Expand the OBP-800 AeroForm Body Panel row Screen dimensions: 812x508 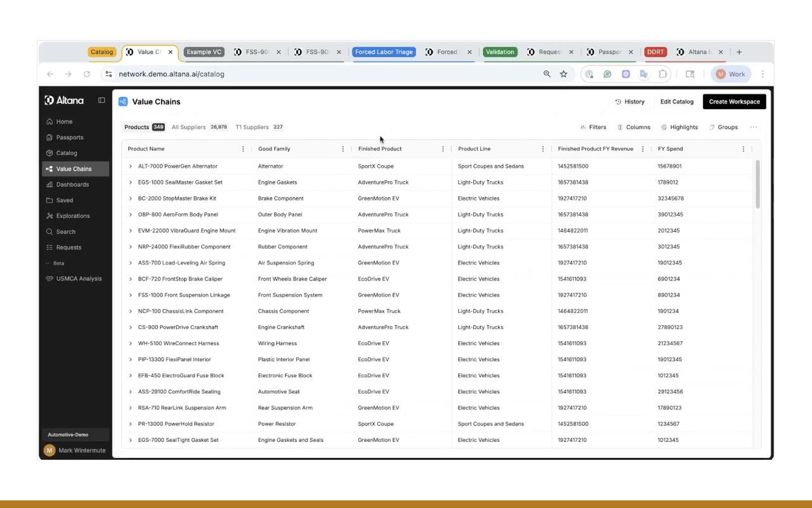tap(131, 215)
